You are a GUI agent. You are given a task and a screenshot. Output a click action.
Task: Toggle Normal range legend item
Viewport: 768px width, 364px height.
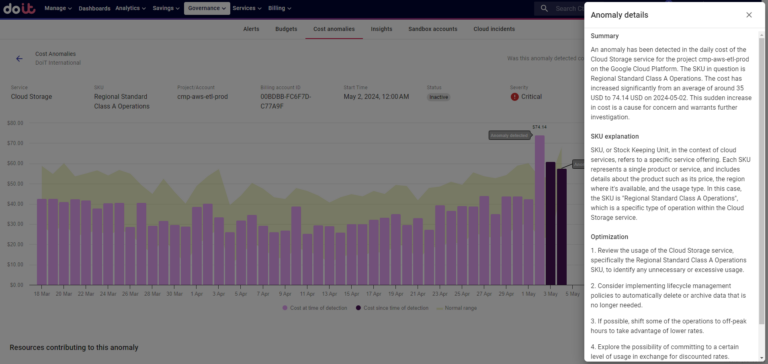click(456, 308)
